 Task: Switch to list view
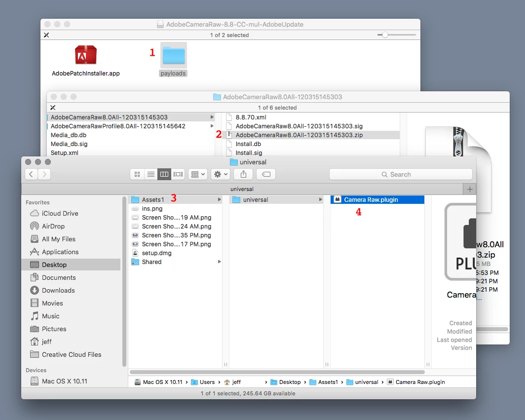[x=150, y=174]
